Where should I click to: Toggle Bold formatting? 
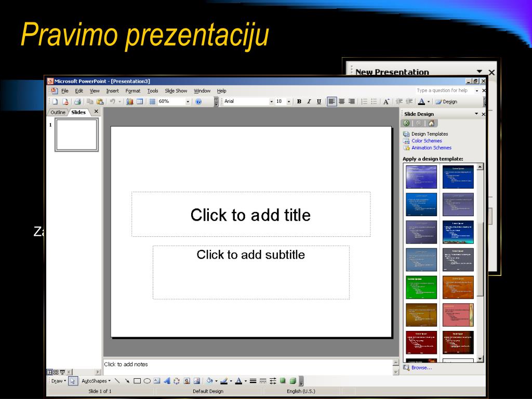(299, 101)
